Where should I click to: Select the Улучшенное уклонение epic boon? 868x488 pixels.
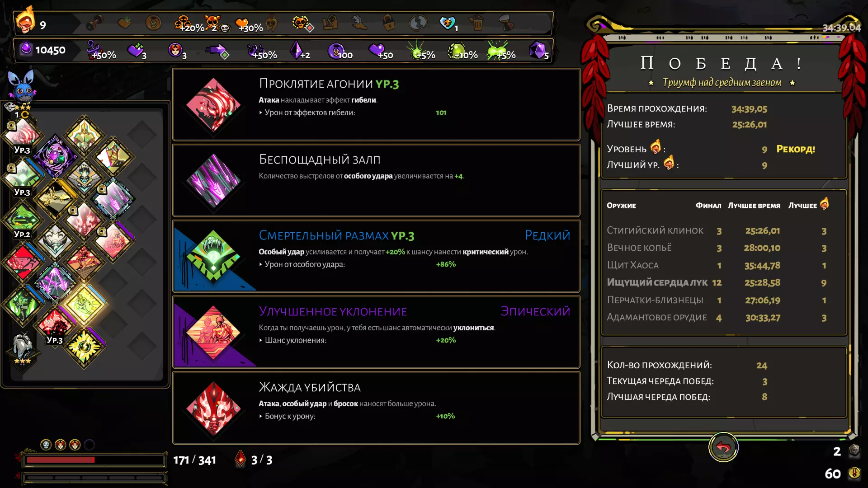click(x=376, y=333)
